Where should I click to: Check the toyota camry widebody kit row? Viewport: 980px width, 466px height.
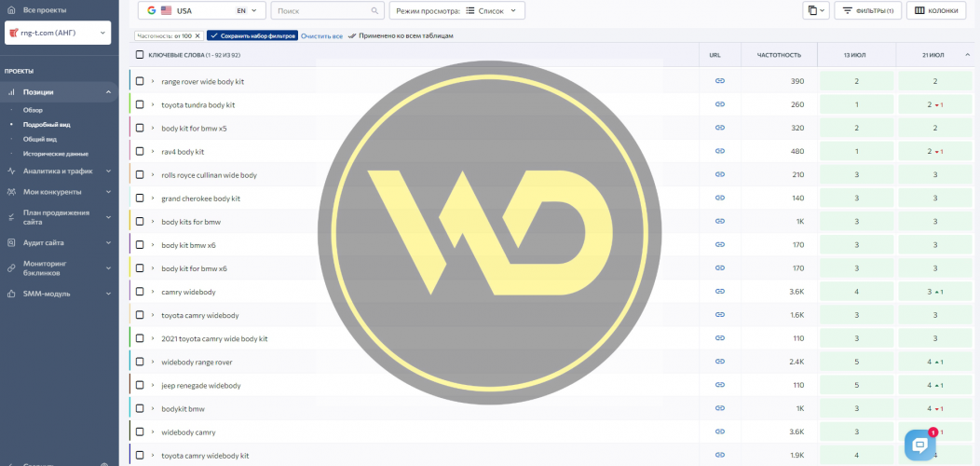click(x=140, y=455)
